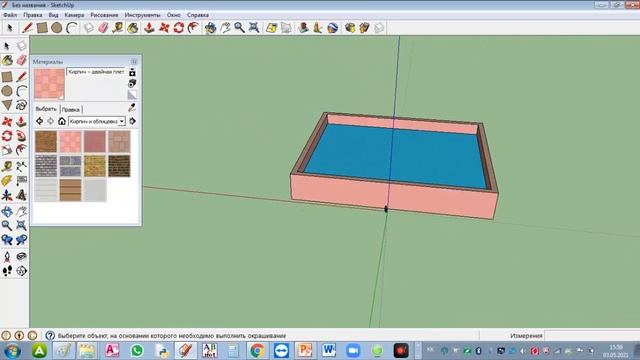Select the Polygon tool in left palette
The width and height of the screenshot is (640, 360).
[x=7, y=105]
